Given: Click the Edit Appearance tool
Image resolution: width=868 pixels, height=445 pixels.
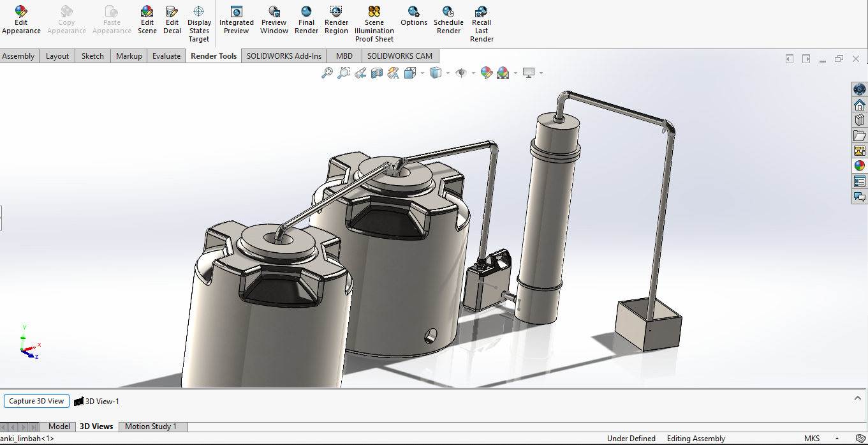Looking at the screenshot, I should pos(21,20).
